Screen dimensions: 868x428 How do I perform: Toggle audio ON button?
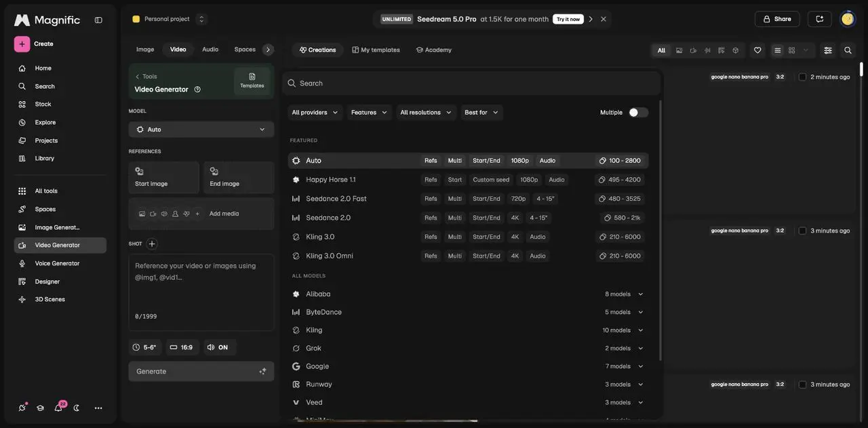pos(219,347)
